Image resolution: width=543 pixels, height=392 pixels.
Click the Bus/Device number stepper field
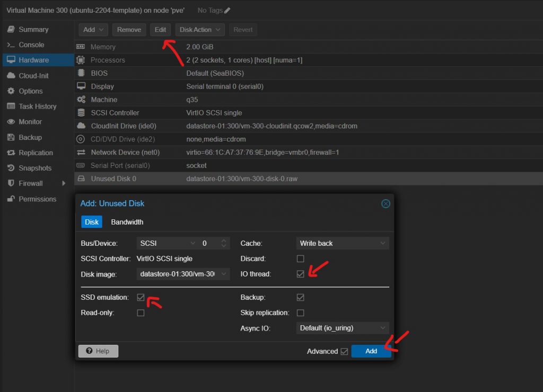pyautogui.click(x=209, y=243)
